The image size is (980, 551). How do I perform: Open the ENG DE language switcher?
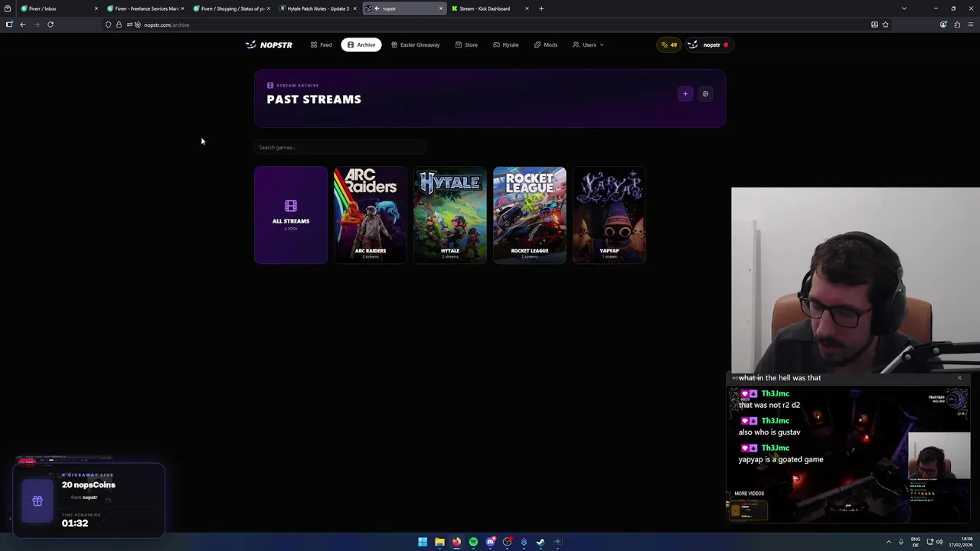[x=915, y=542]
